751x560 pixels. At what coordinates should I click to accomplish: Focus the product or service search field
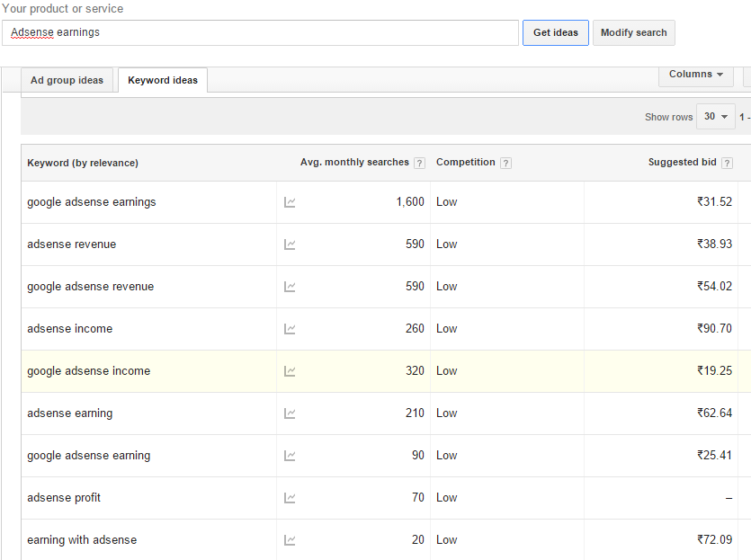(260, 32)
